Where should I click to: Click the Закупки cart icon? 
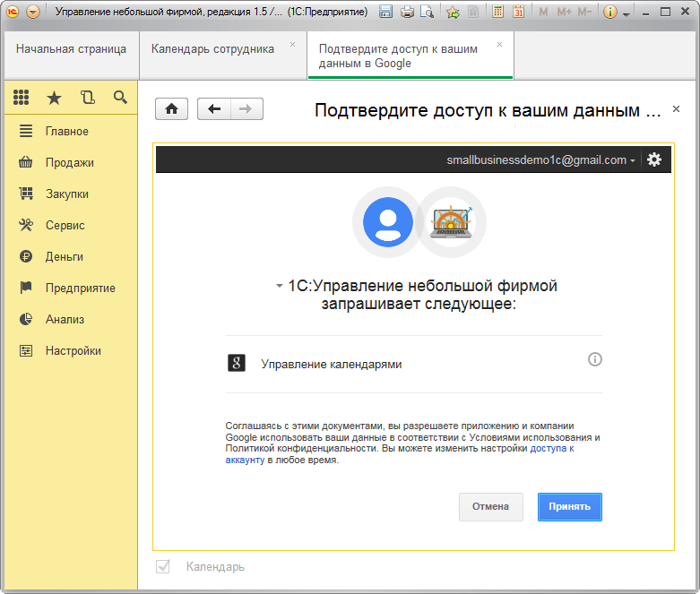(x=26, y=194)
